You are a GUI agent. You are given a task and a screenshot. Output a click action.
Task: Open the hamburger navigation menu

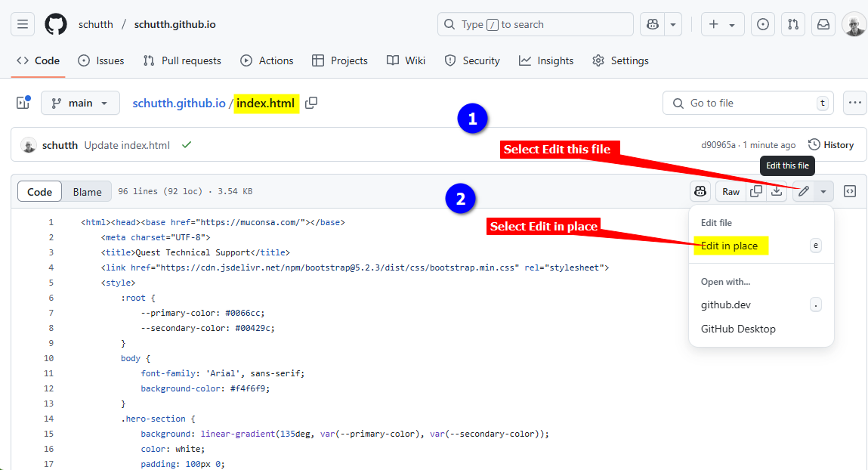pos(23,24)
